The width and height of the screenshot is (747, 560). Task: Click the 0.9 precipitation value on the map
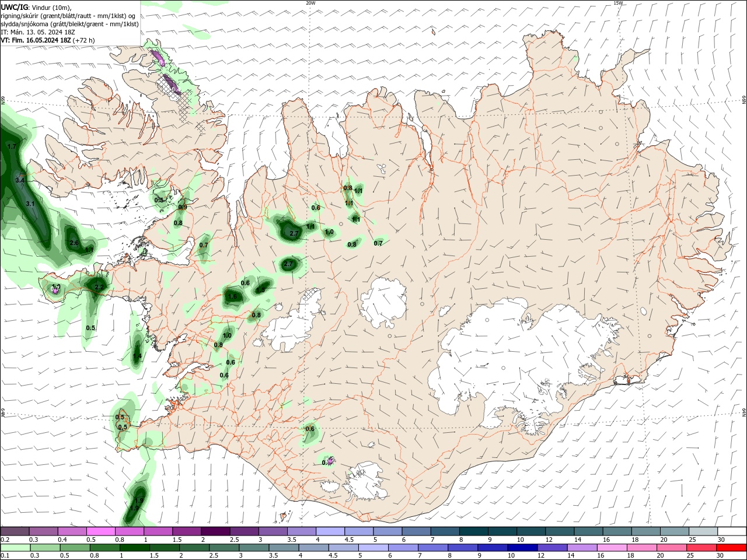183,207
